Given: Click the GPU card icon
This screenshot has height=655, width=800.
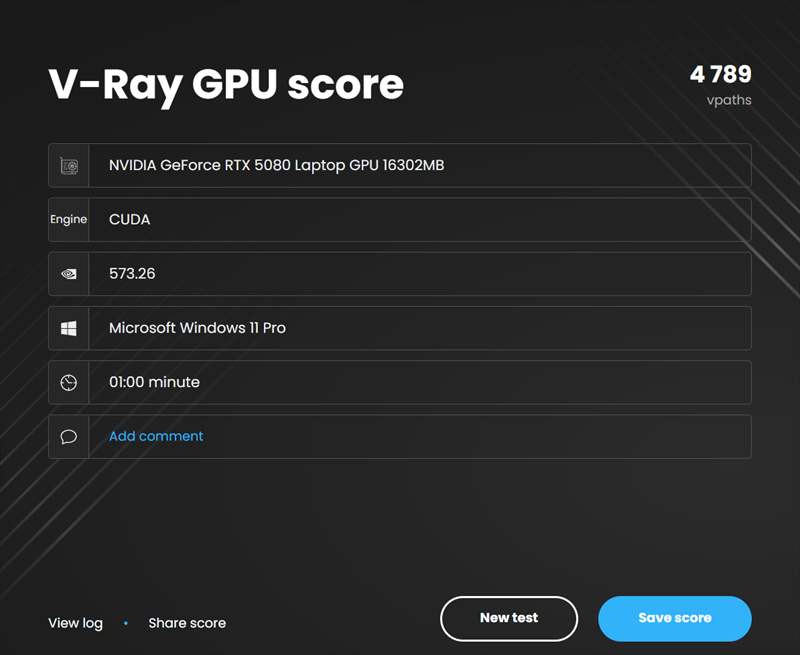Looking at the screenshot, I should 69,165.
